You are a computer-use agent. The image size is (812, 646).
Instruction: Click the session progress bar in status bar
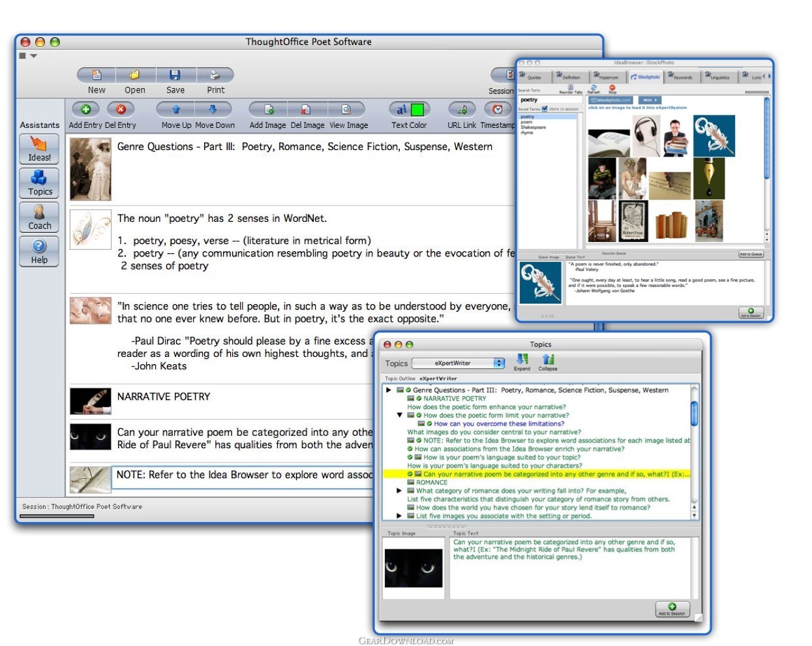pos(57,516)
